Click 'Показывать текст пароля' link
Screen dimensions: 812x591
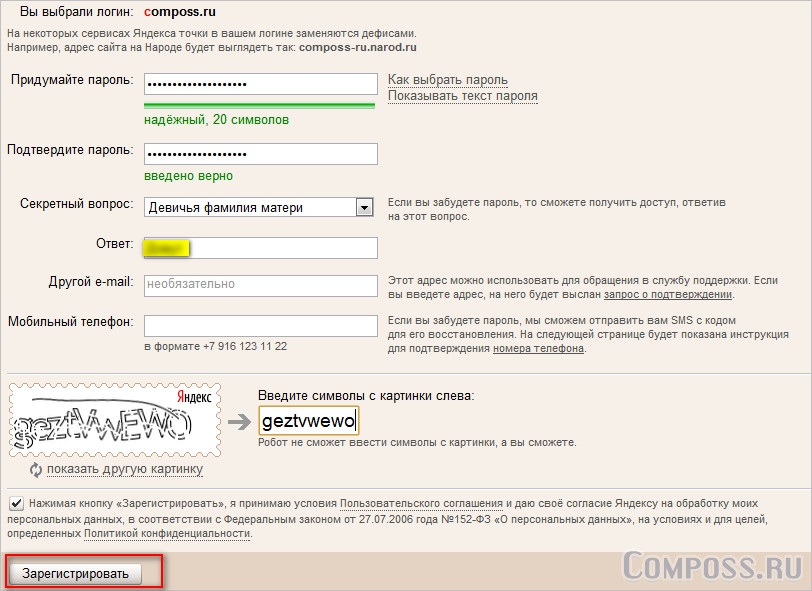click(x=463, y=96)
